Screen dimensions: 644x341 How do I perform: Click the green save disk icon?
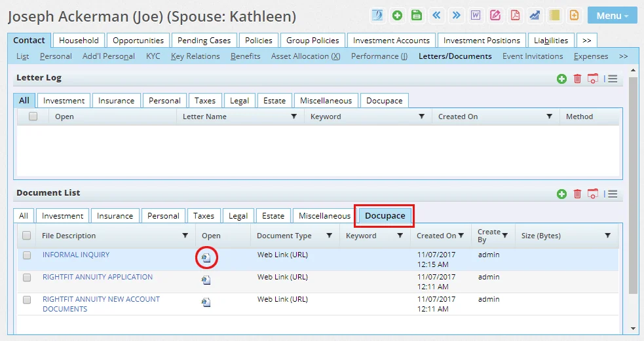point(417,15)
